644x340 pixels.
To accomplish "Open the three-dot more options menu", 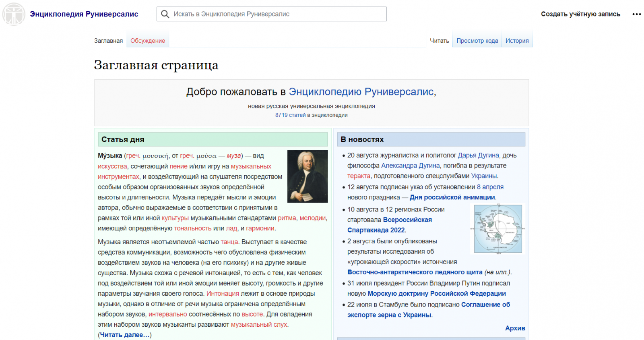I will [x=637, y=14].
